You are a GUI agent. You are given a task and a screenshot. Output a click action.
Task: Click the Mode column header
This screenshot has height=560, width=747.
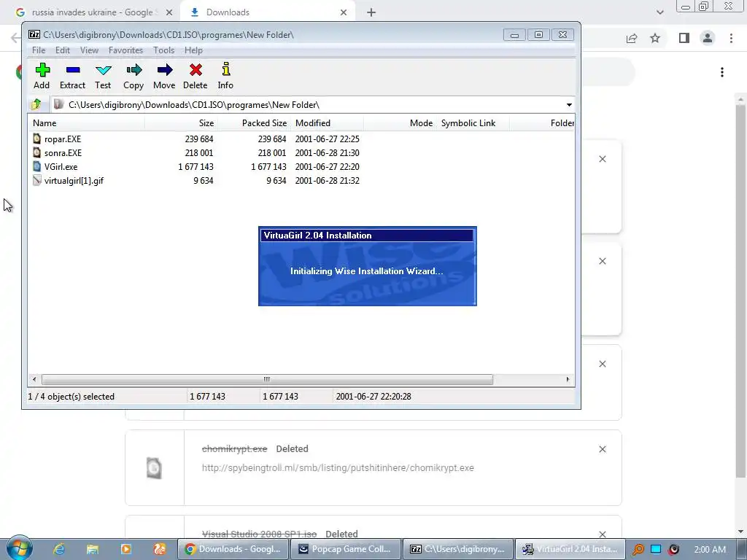(400, 122)
